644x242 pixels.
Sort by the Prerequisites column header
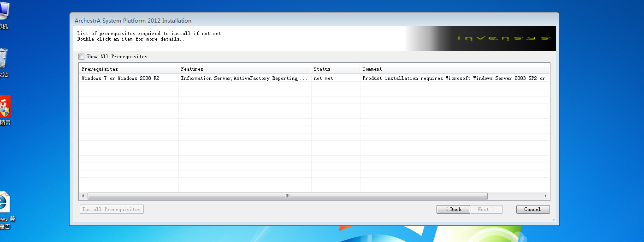click(x=129, y=69)
